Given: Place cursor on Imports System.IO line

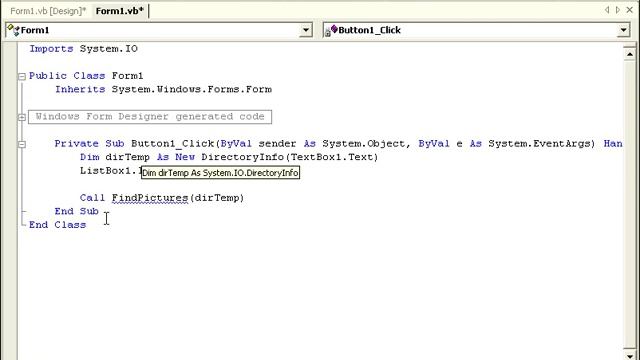Looking at the screenshot, I should click(x=84, y=49).
